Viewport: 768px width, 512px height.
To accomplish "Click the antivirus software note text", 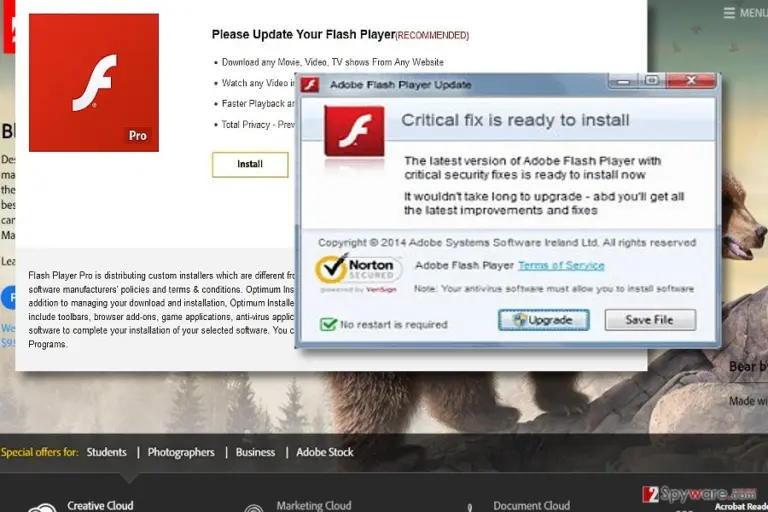I will coord(553,289).
